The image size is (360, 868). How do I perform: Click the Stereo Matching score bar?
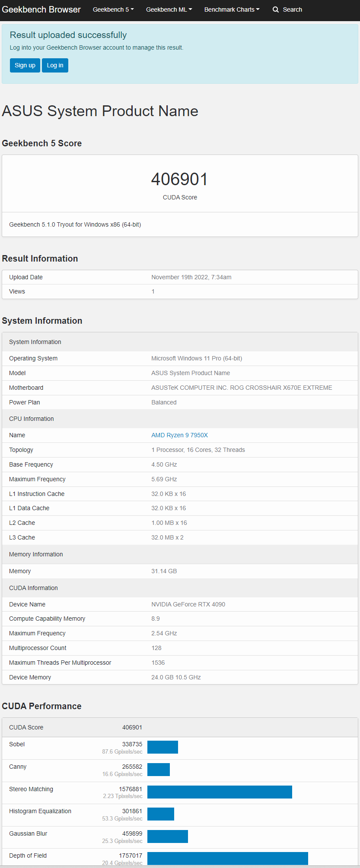pyautogui.click(x=220, y=792)
